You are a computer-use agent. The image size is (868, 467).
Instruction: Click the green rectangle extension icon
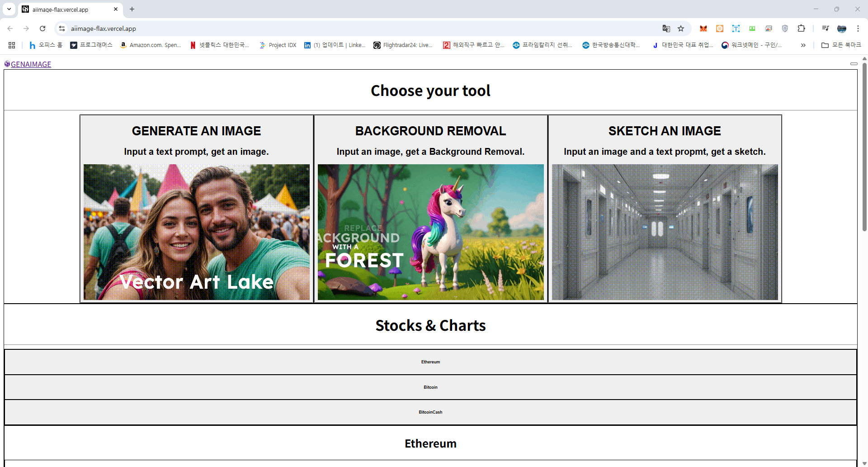752,29
